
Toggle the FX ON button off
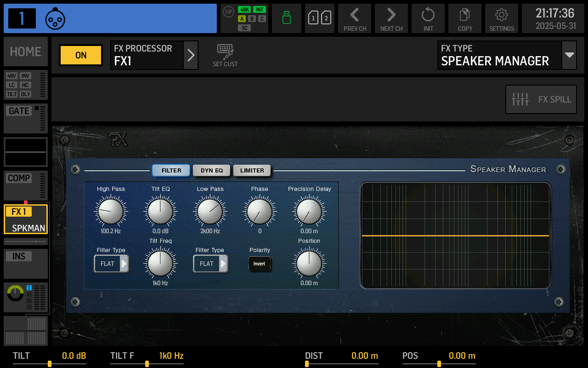coord(81,55)
